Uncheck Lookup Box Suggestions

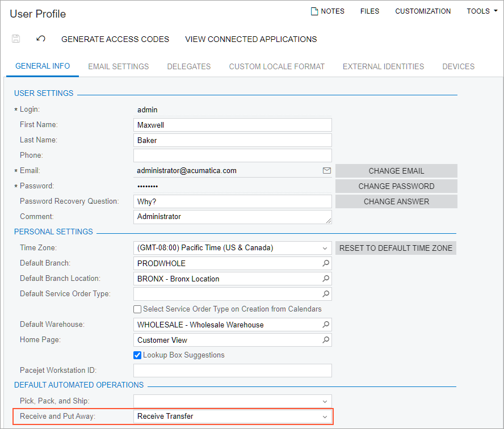(x=137, y=355)
